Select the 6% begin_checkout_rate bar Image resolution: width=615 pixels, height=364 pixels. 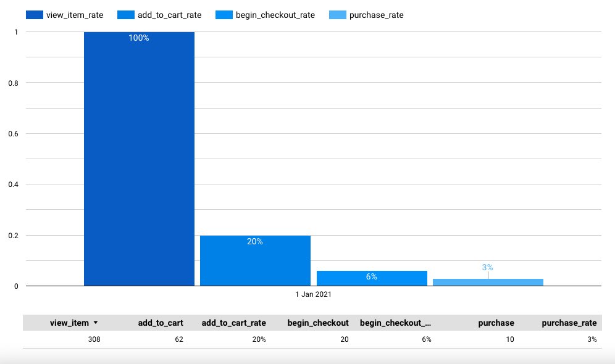tap(372, 278)
